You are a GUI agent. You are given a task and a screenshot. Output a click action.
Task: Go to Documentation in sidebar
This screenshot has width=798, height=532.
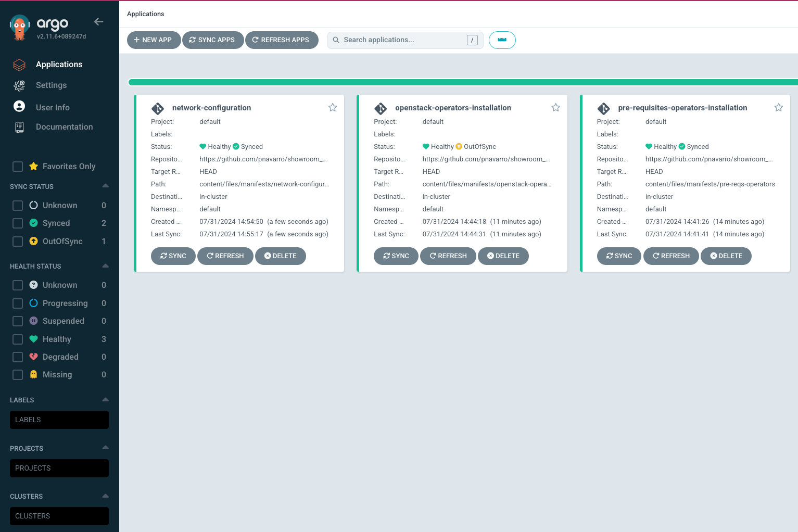click(64, 127)
